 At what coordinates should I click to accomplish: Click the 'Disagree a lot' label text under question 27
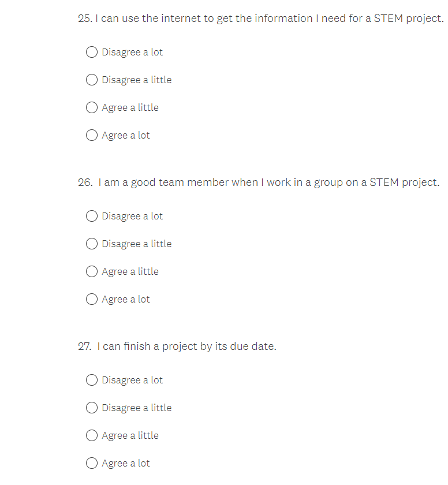point(132,380)
